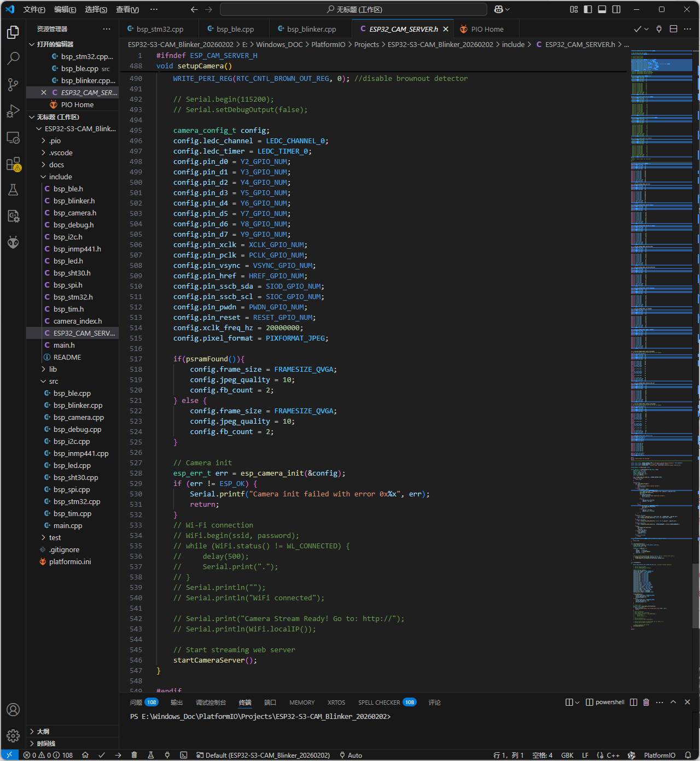Open the 编辑(E) menu

click(65, 9)
